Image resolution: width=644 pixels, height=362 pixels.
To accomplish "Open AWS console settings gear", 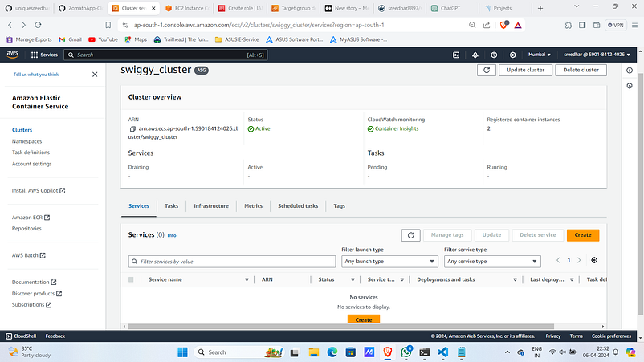I will (512, 55).
